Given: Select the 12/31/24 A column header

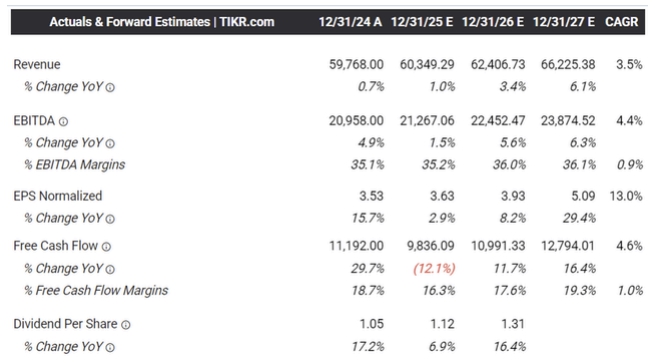Looking at the screenshot, I should coord(350,22).
